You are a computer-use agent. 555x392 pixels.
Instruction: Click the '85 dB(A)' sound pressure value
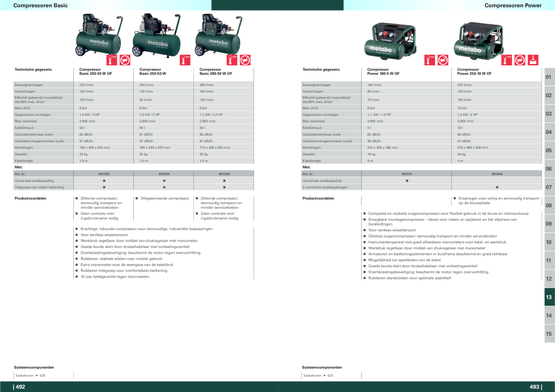[x=206, y=134]
